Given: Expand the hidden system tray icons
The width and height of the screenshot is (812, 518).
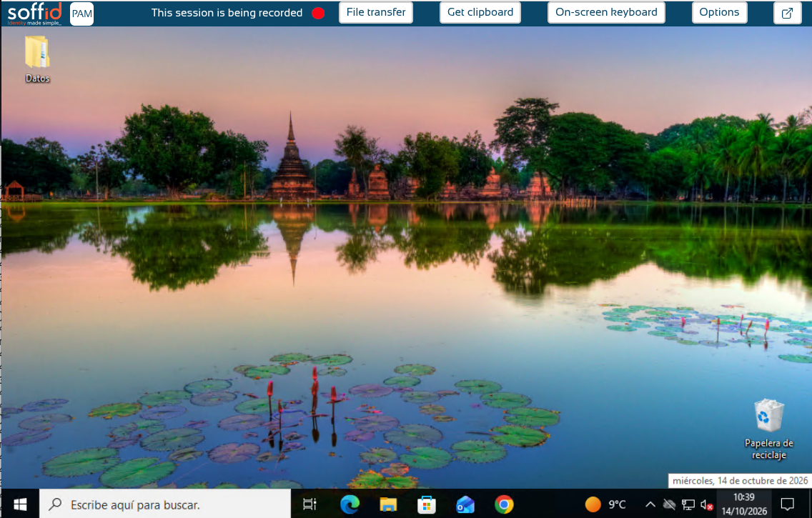Looking at the screenshot, I should (x=650, y=504).
